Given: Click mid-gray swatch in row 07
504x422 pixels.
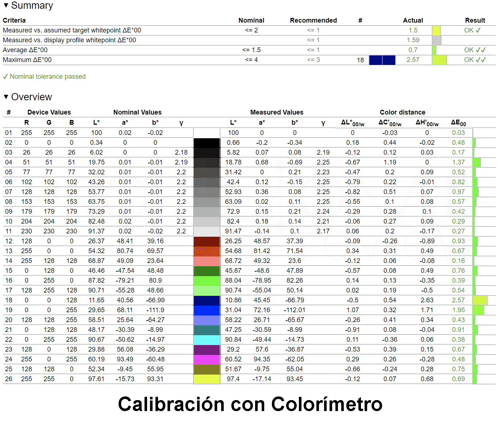Looking at the screenshot, I should pos(207,192).
